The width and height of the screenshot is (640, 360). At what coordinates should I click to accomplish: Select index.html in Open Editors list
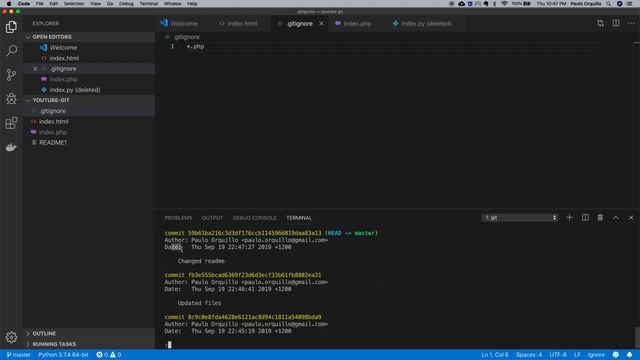tap(89, 58)
